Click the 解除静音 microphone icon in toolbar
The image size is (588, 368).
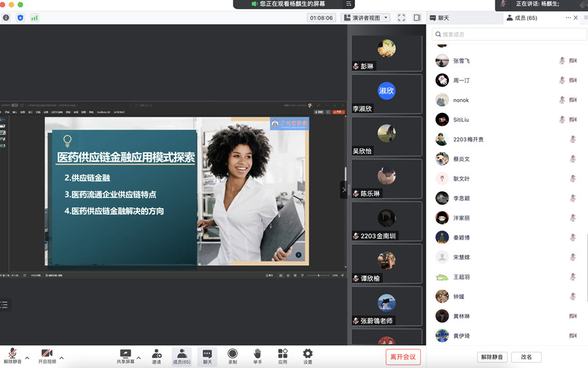pyautogui.click(x=12, y=353)
